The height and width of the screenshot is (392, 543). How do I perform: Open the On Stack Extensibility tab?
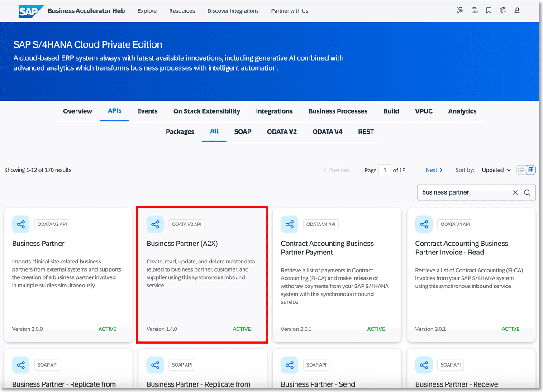tap(207, 111)
